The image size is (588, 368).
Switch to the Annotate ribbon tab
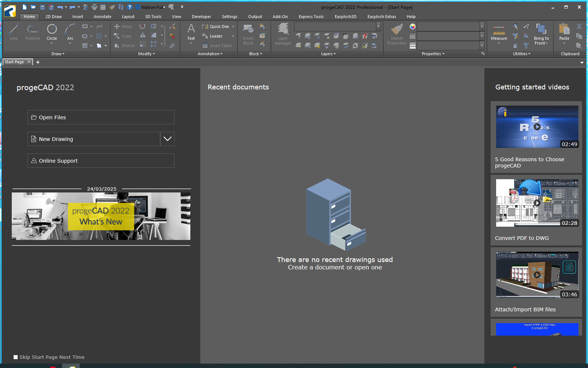coord(103,17)
